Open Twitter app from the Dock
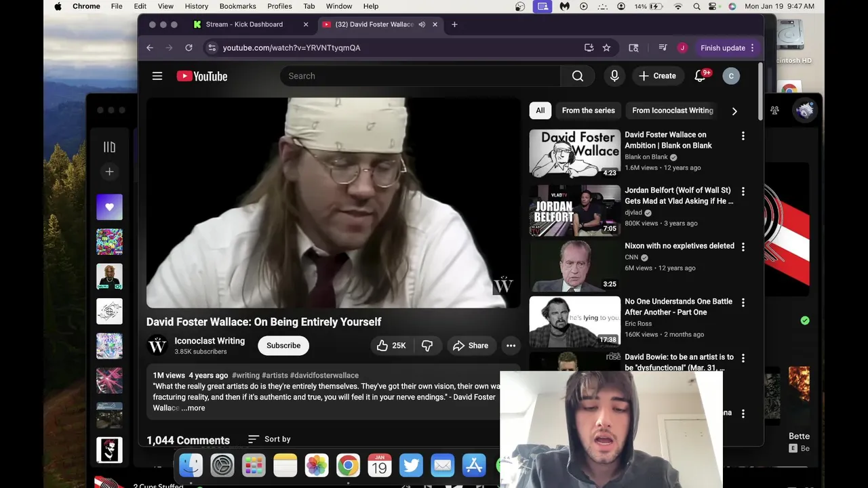Viewport: 868px width, 488px height. pos(411,465)
